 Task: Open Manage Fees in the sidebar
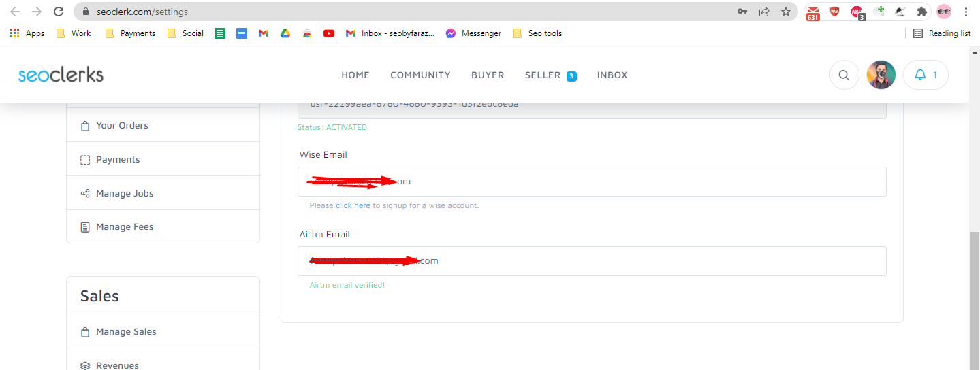point(163,226)
